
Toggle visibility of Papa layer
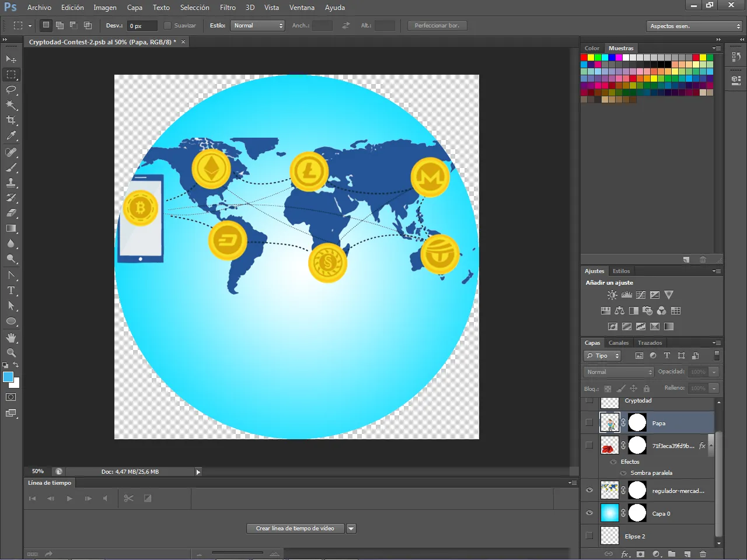tap(589, 422)
